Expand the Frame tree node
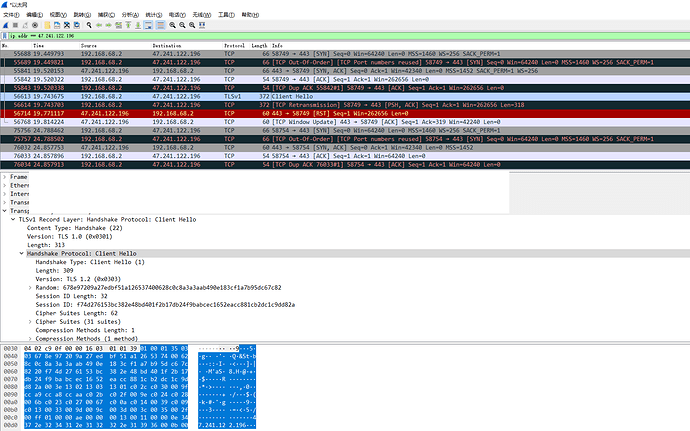Screen dimensions: 690x431 tap(5, 176)
